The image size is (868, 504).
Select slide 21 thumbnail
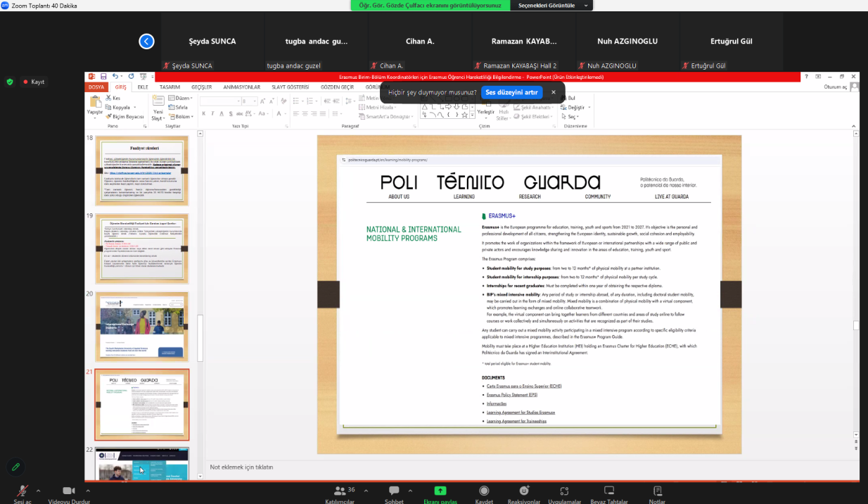coord(142,405)
